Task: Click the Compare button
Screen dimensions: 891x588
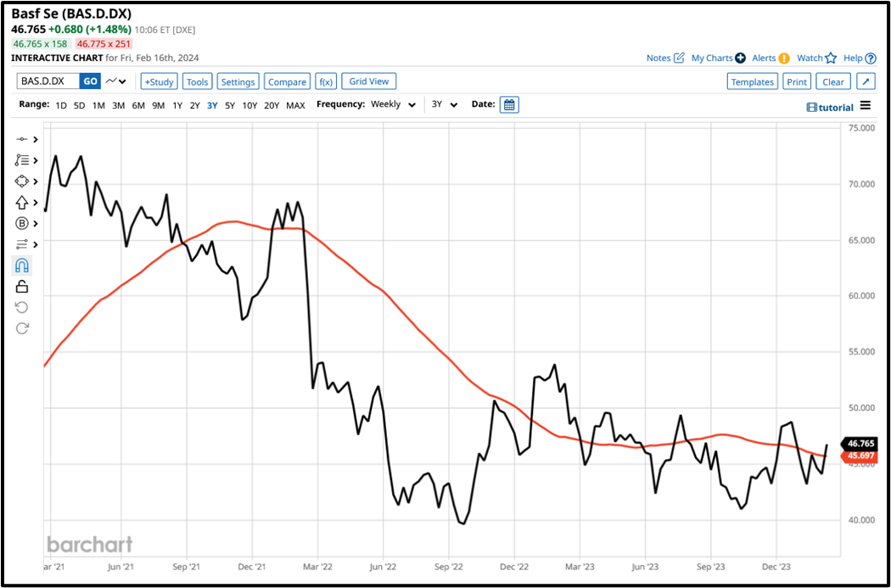Action: click(287, 81)
